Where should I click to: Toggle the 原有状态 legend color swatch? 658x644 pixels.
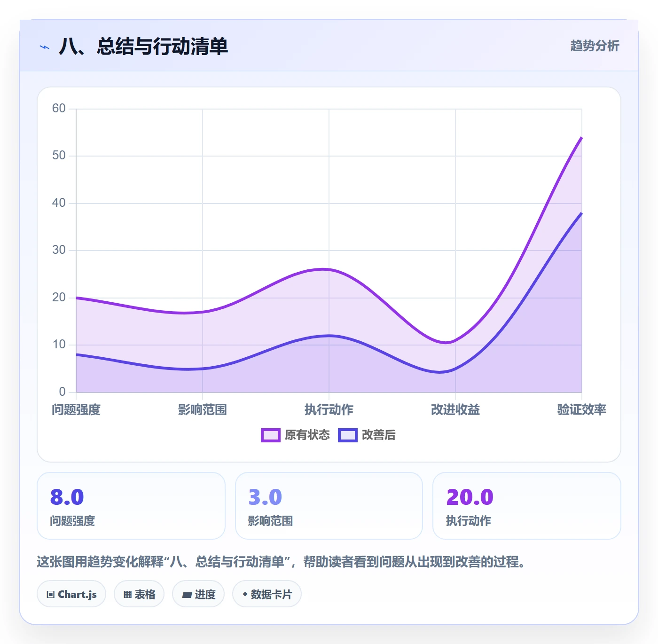pos(270,435)
